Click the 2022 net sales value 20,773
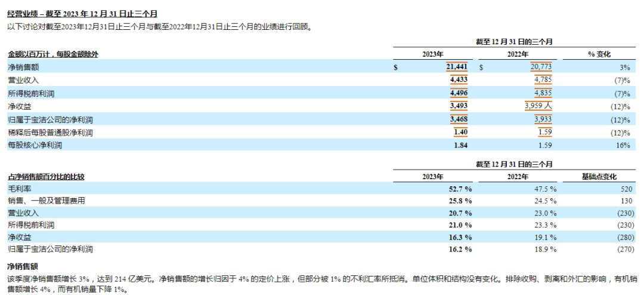Image resolution: width=644 pixels, height=295 pixels. pos(540,67)
